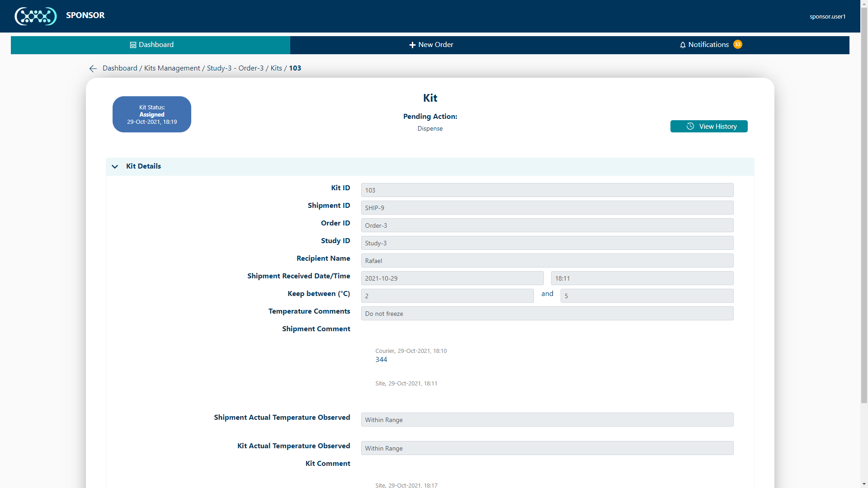Image resolution: width=868 pixels, height=488 pixels.
Task: Switch to the Dashboard tab
Action: click(x=151, y=45)
